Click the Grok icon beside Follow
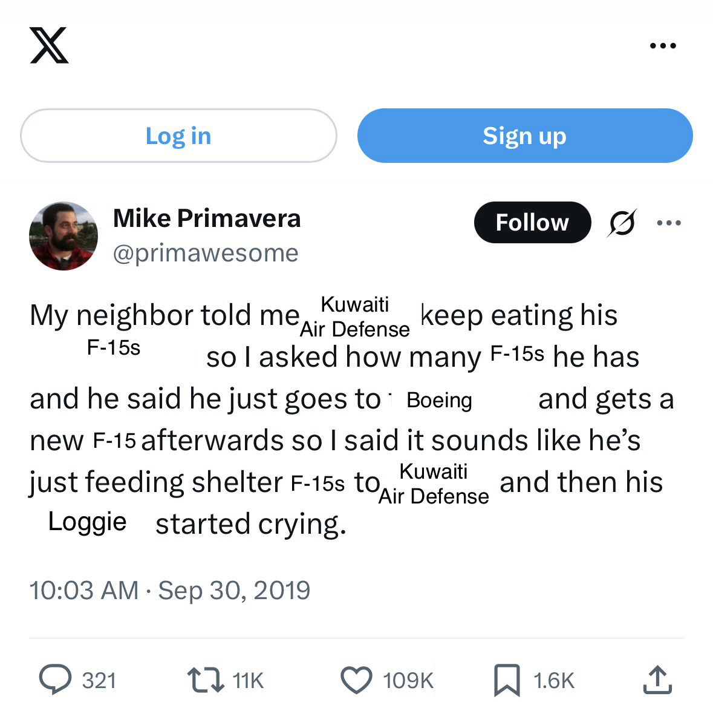This screenshot has height=728, width=713. (622, 223)
